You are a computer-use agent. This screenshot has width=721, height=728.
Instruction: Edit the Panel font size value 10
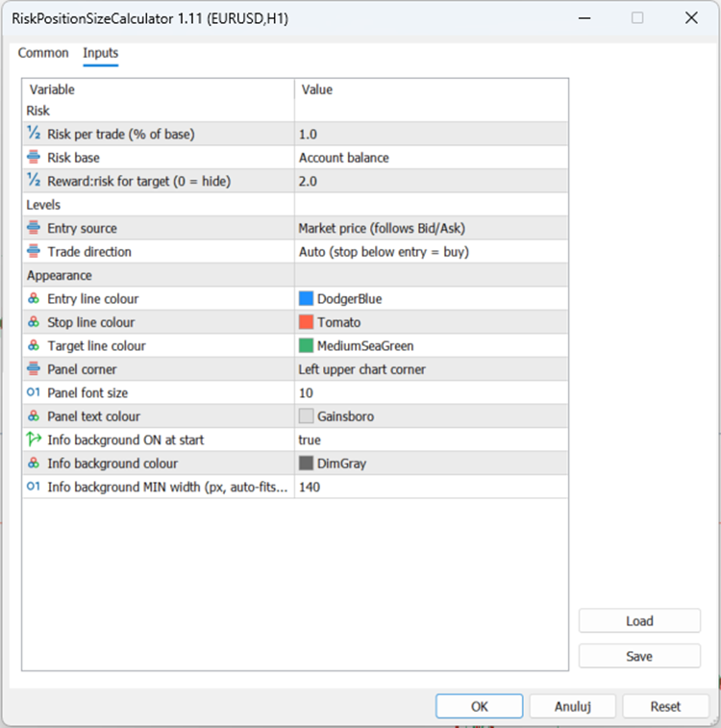431,392
